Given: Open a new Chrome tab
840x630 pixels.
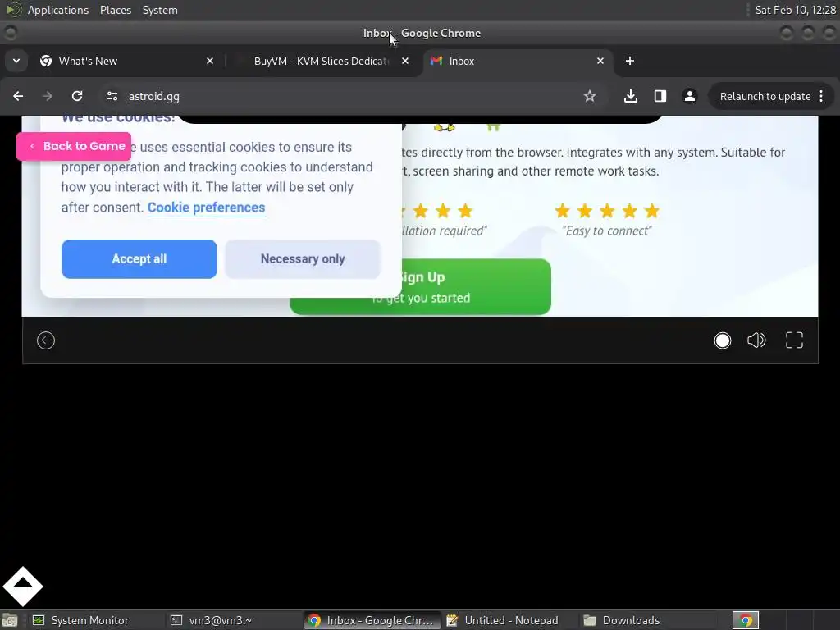Looking at the screenshot, I should click(630, 61).
